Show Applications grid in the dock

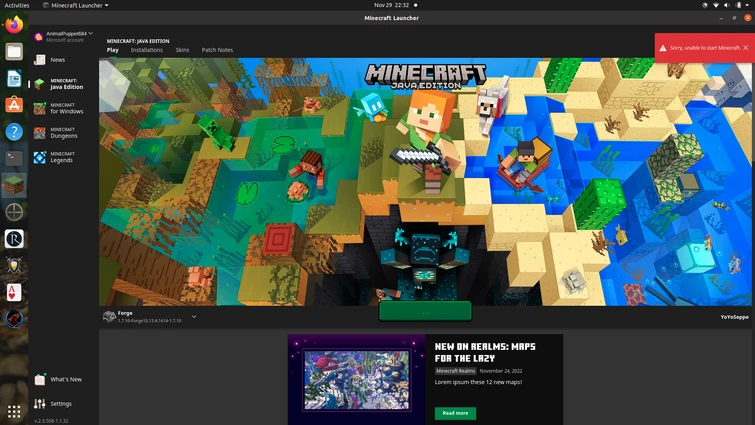click(x=14, y=412)
